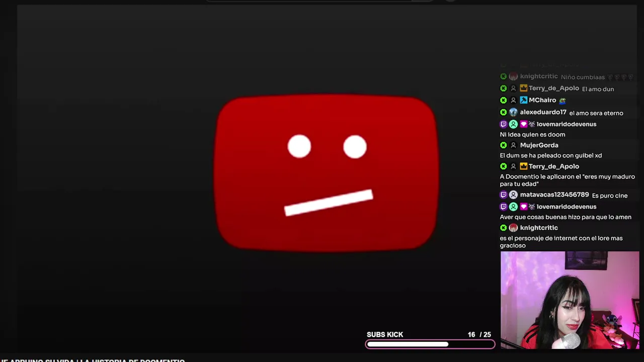
Task: Click Kick icon before "Niño cumbiaas" message
Action: click(503, 76)
